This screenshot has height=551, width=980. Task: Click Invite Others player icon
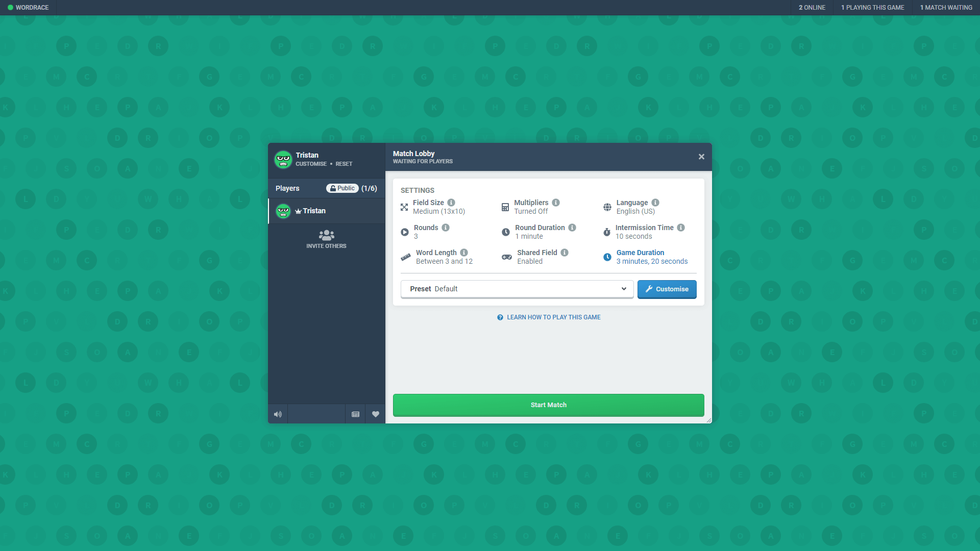(x=327, y=235)
